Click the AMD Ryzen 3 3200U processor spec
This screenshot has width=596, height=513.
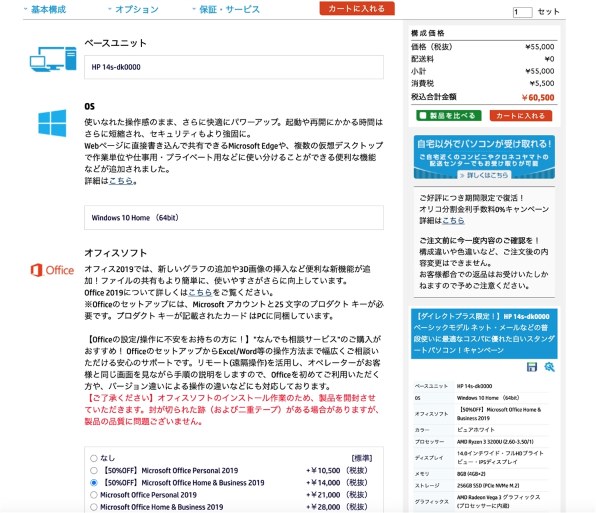pyautogui.click(x=495, y=442)
